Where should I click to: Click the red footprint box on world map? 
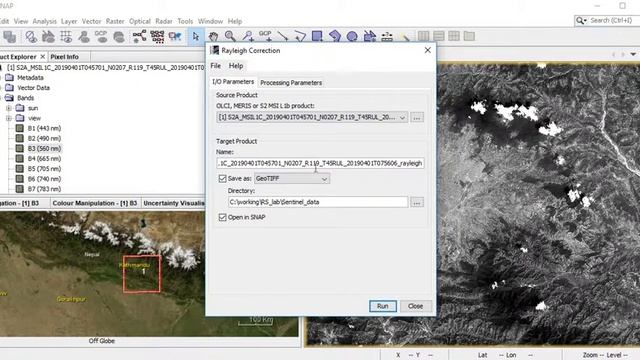tap(142, 274)
